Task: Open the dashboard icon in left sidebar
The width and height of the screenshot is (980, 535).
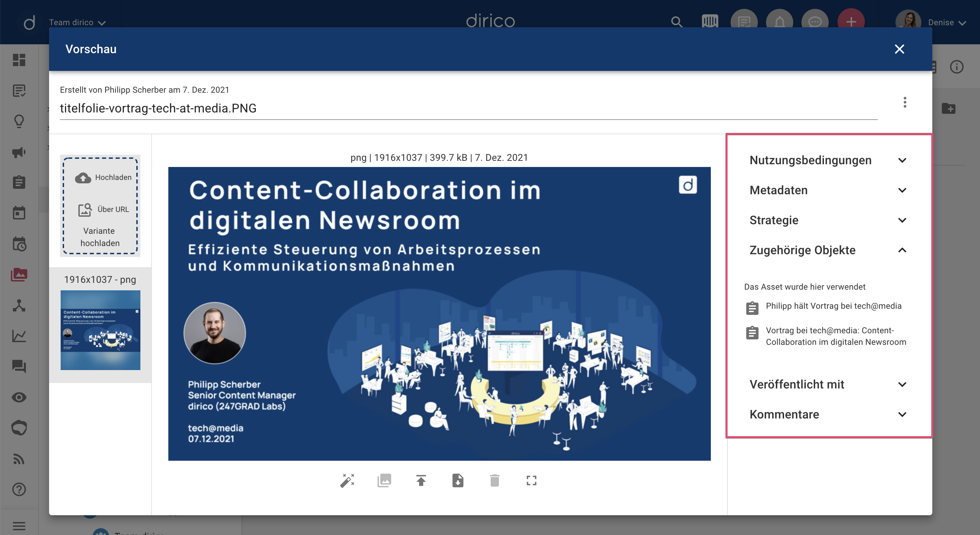Action: point(19,60)
